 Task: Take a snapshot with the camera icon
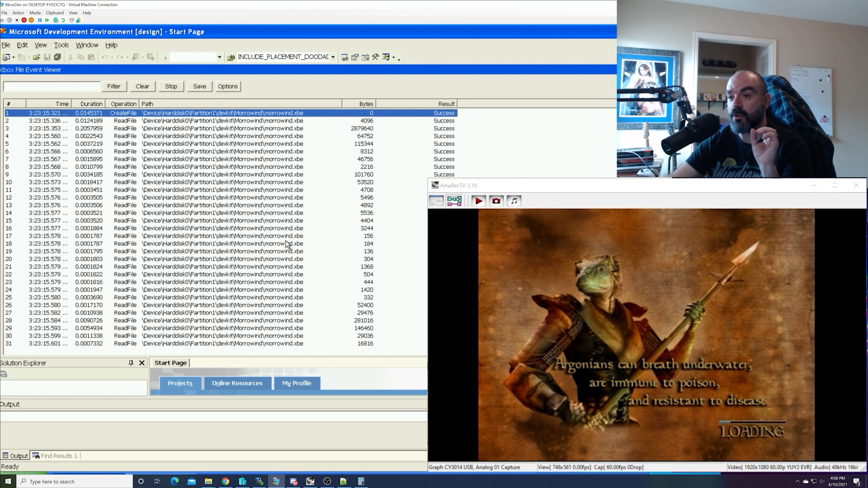coord(496,201)
